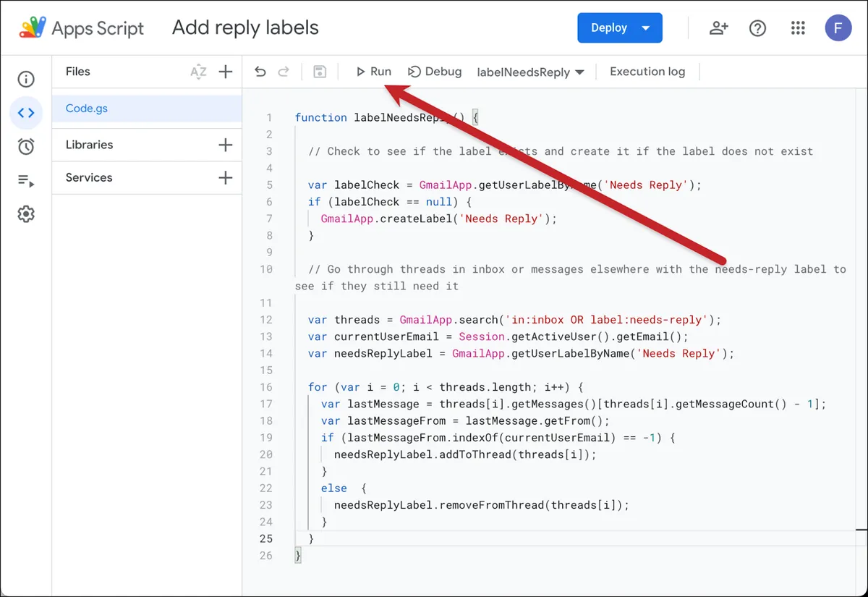Screen dimensions: 868x597
Task: Click line number 1 in the gutter
Action: coord(269,117)
